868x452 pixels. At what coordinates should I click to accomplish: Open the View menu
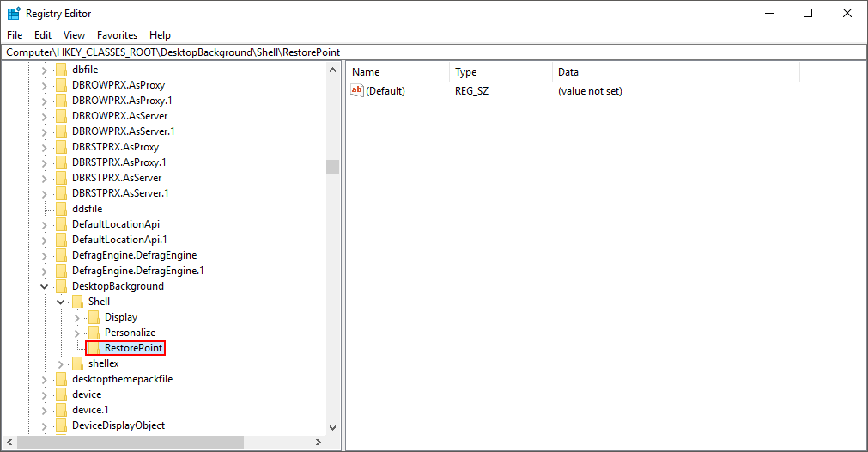pos(74,35)
